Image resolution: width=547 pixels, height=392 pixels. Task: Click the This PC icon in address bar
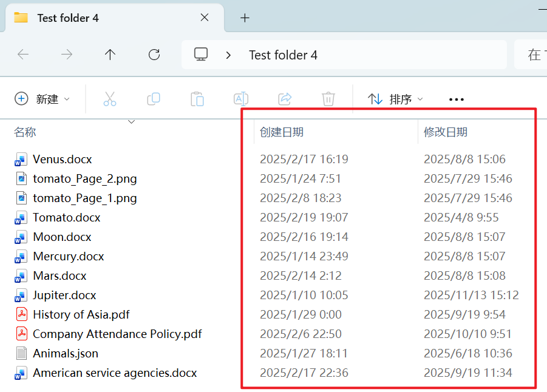coord(200,54)
